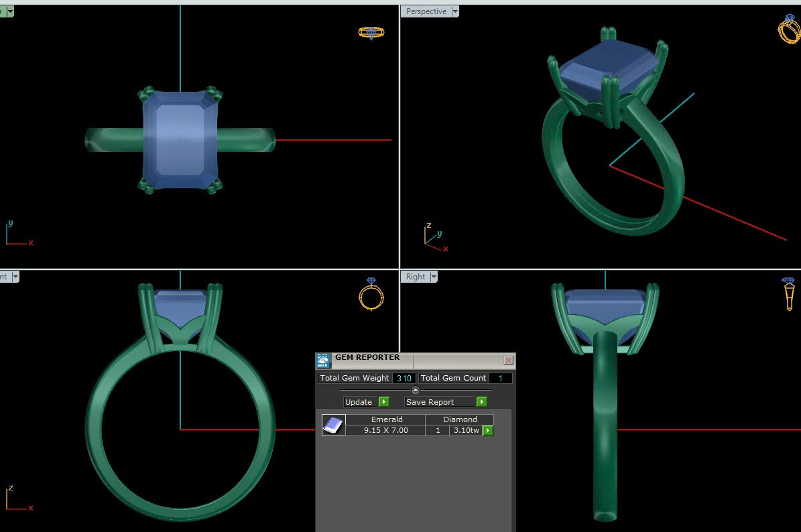Open the Perspective viewport dropdown arrow
The height and width of the screenshot is (532, 801).
[x=456, y=11]
